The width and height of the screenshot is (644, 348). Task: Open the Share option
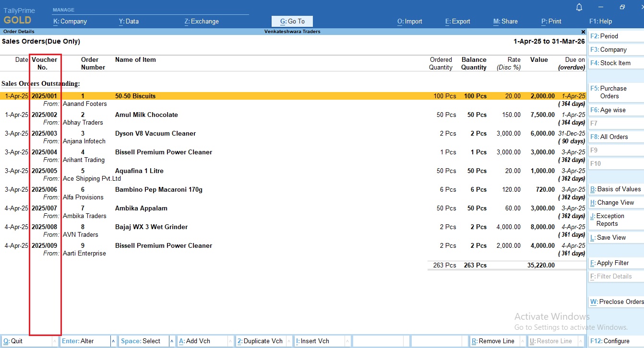point(505,21)
